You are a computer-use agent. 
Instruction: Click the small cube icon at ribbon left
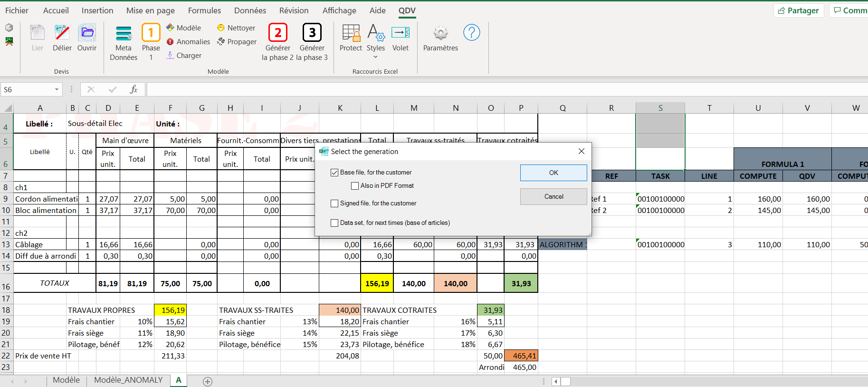(x=9, y=28)
